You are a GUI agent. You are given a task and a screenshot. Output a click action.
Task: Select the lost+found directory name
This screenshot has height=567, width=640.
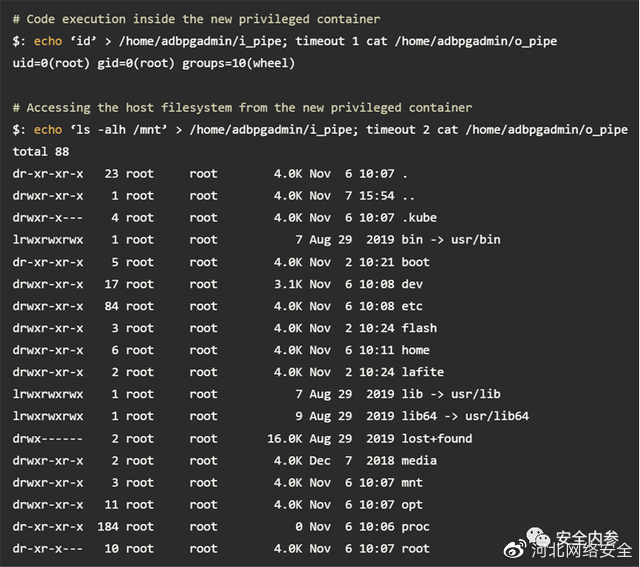coord(437,438)
